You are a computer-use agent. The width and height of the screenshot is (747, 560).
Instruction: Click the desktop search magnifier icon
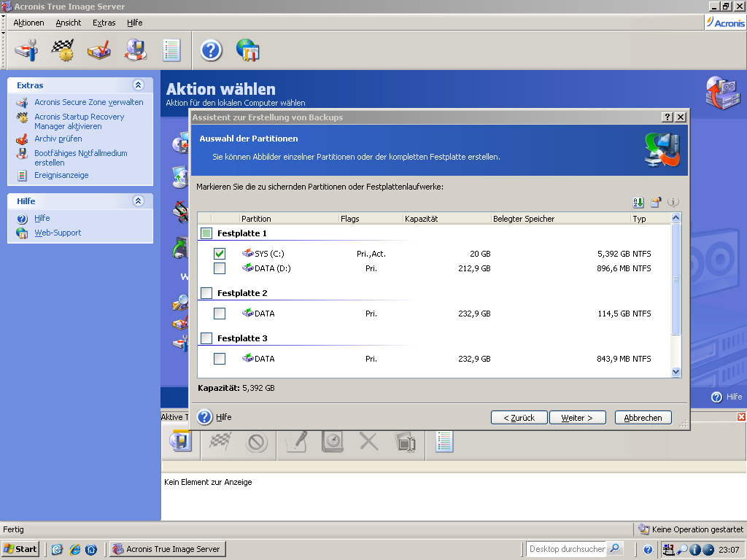tap(615, 548)
